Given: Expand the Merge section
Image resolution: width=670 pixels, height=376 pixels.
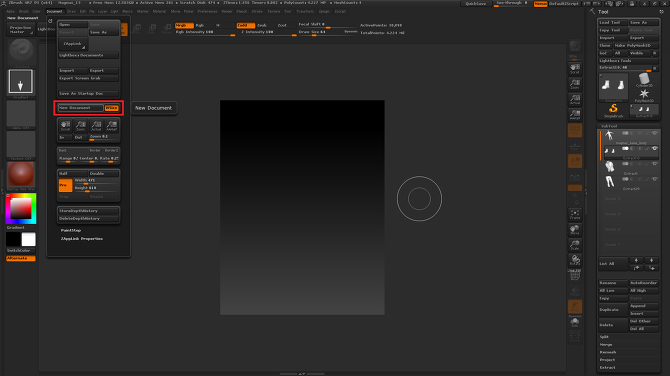Looking at the screenshot, I should [606, 345].
